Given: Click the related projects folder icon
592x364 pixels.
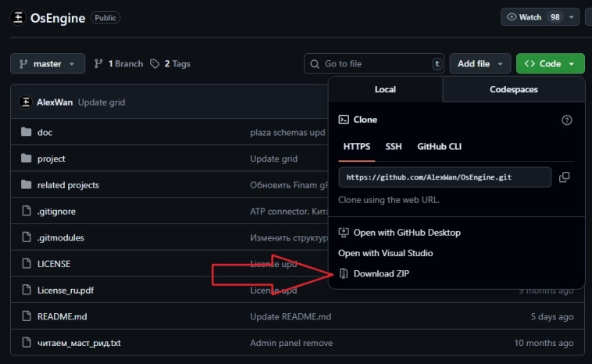Looking at the screenshot, I should click(26, 184).
